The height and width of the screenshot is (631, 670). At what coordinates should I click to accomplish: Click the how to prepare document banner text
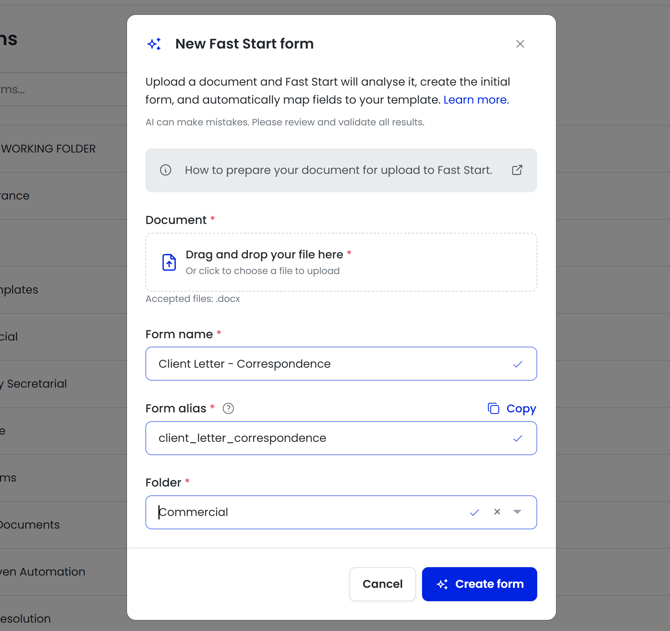point(338,170)
